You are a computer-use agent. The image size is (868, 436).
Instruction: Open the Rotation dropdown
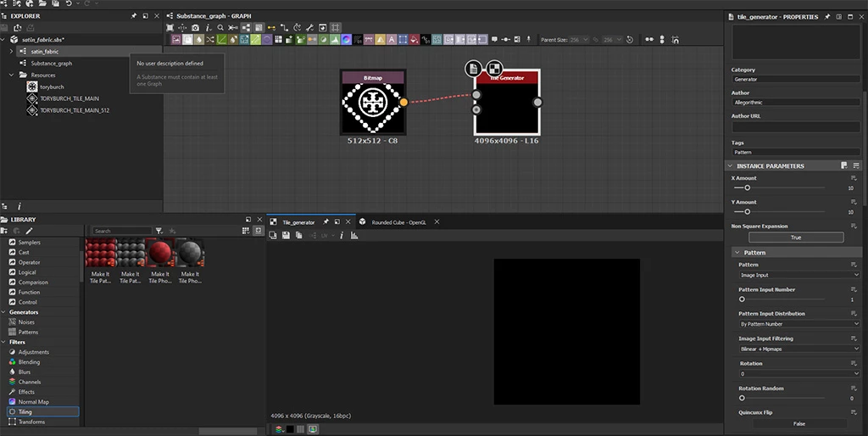799,373
